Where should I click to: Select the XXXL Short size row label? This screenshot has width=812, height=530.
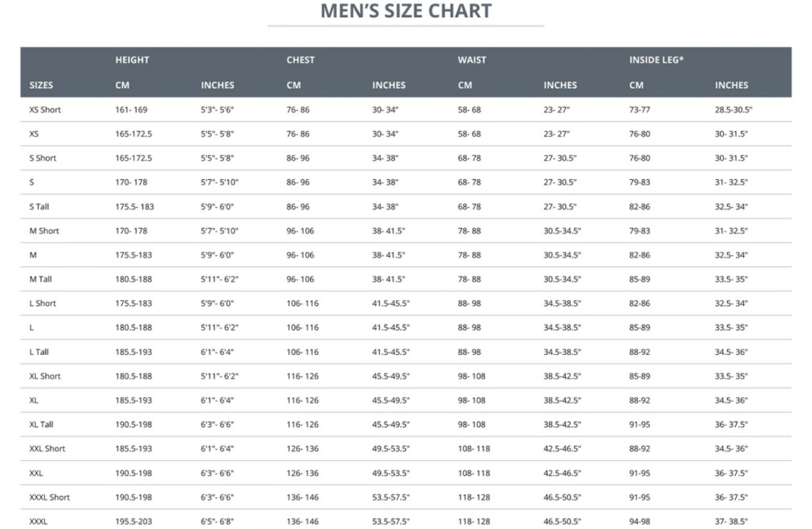[x=50, y=498]
